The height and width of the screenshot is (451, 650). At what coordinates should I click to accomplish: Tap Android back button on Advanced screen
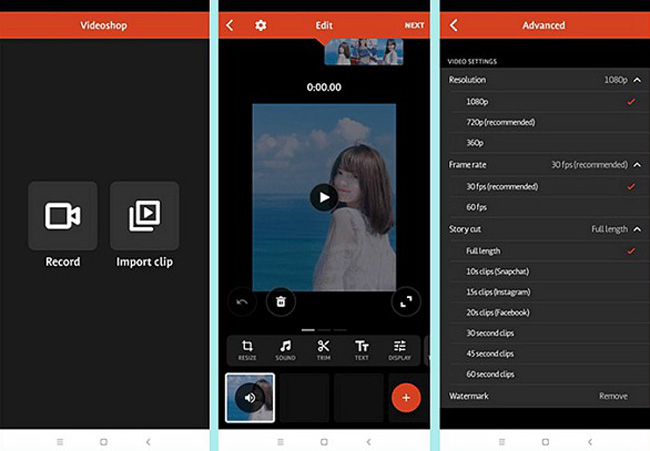(x=590, y=442)
